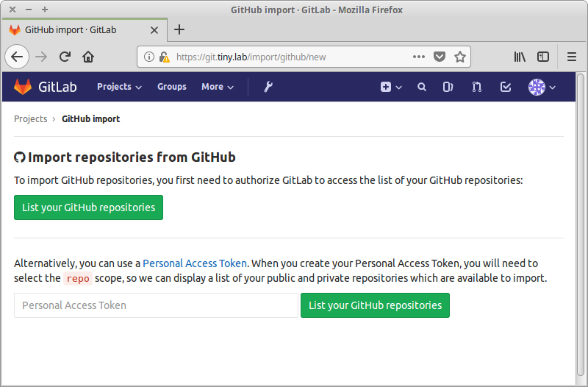This screenshot has width=588, height=387.
Task: Click the red 'repo' scope code text
Action: coord(78,279)
